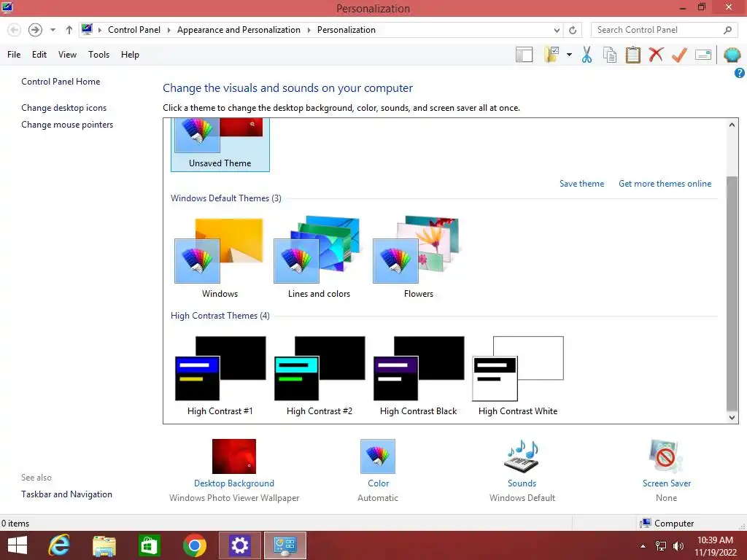Click the Copy toolbar icon

610,55
